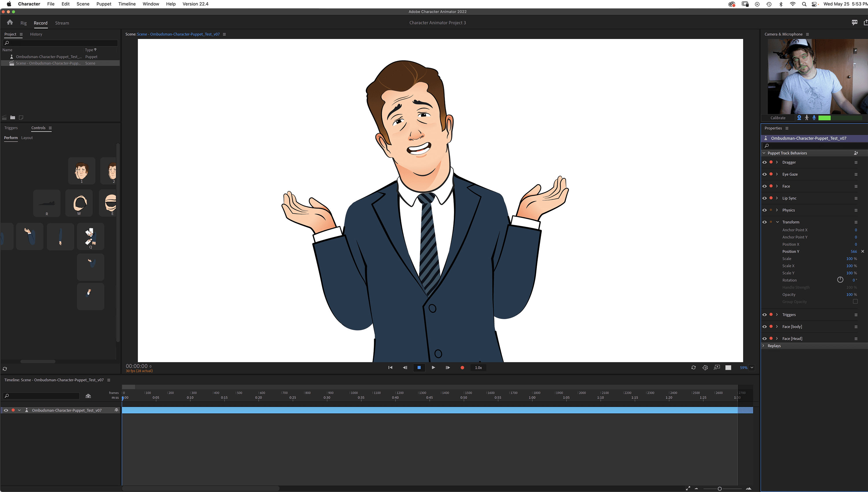Trigger shrug hands thumbnail labeled Q
The image size is (868, 492).
coord(90,236)
